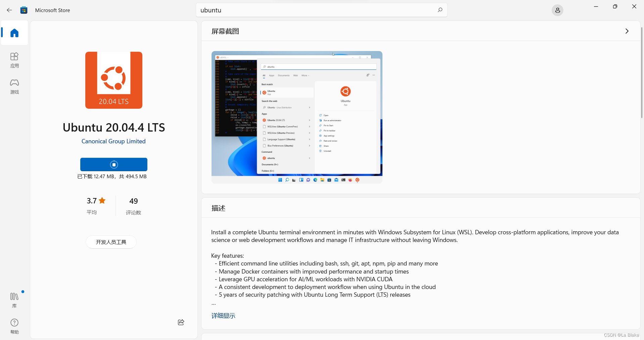Click inside the ubuntu search field

point(302,10)
